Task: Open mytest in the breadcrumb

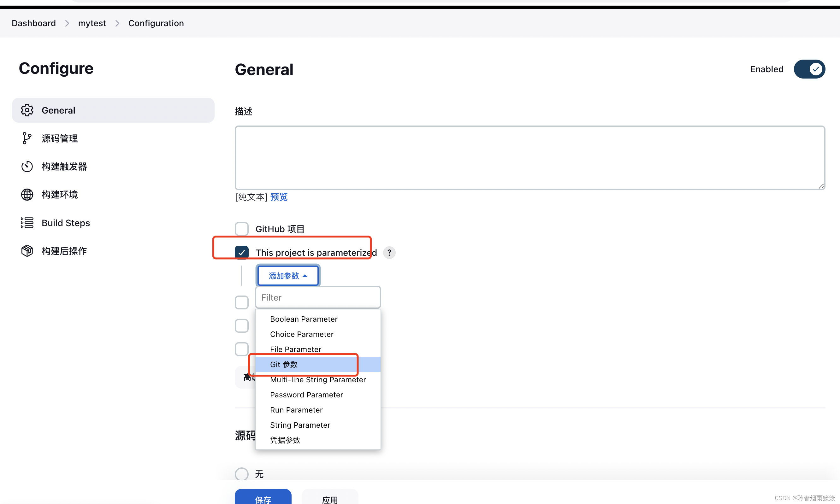Action: click(x=92, y=23)
